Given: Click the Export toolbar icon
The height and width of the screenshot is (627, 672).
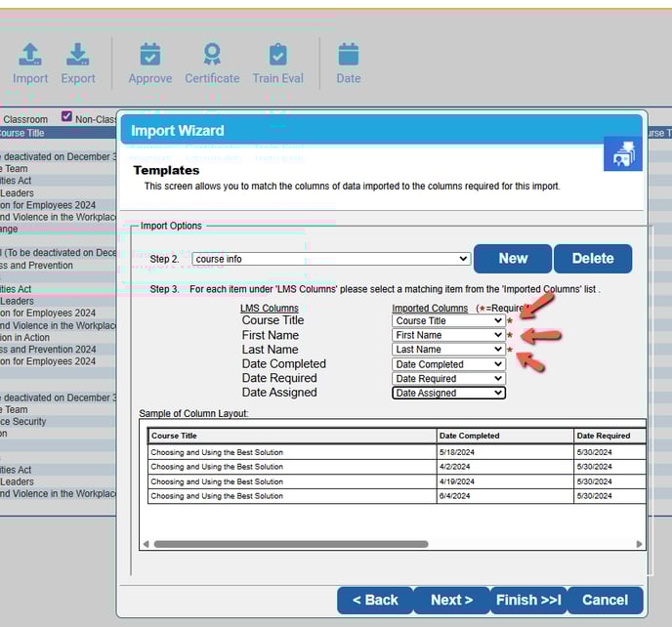Looking at the screenshot, I should tap(78, 56).
